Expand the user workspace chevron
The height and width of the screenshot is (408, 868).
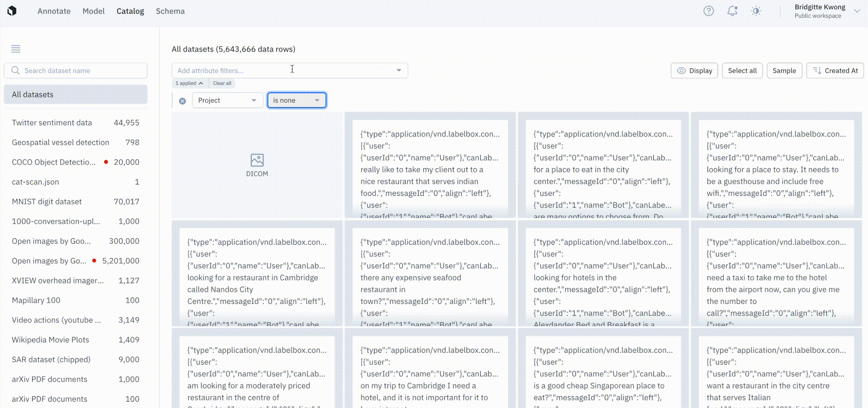click(x=857, y=11)
